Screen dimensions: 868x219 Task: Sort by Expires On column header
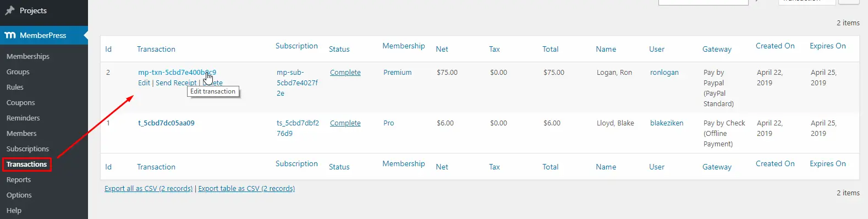(828, 46)
